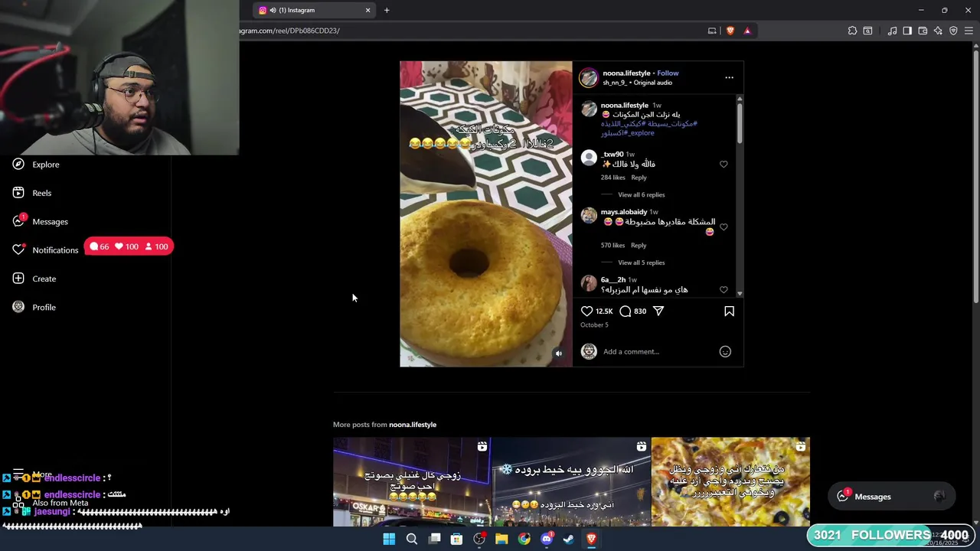This screenshot has height=551, width=980.
Task: Save the reel with the bookmark icon
Action: pyautogui.click(x=729, y=311)
